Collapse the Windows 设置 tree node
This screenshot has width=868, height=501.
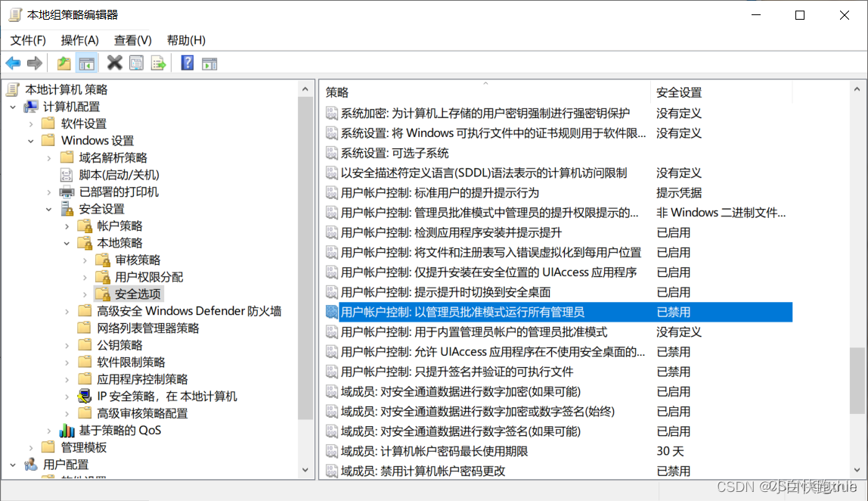coord(30,141)
